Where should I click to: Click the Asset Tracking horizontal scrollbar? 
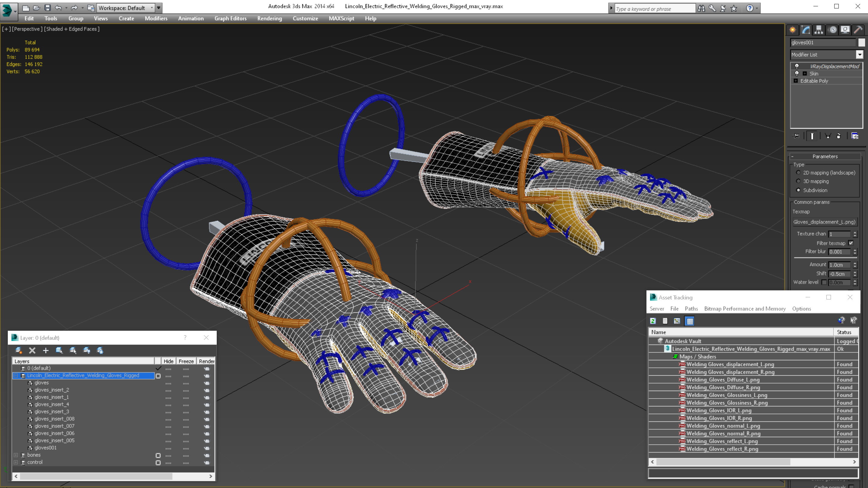pyautogui.click(x=753, y=462)
